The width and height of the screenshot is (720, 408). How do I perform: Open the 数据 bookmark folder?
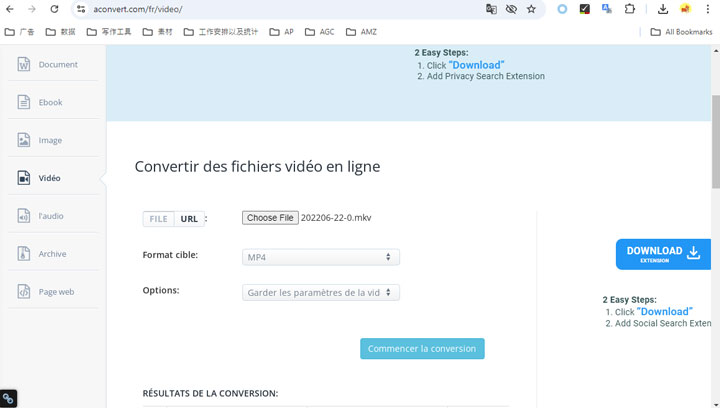click(x=60, y=32)
